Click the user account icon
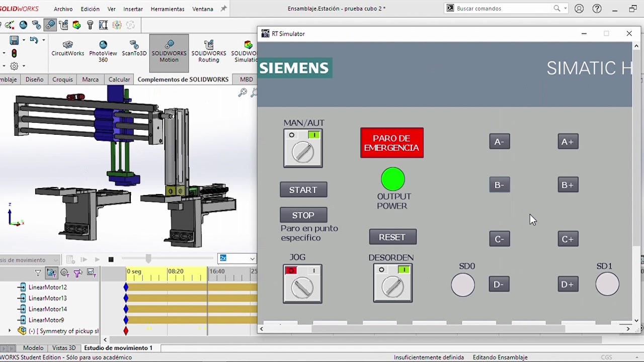644x362 pixels. pyautogui.click(x=579, y=9)
